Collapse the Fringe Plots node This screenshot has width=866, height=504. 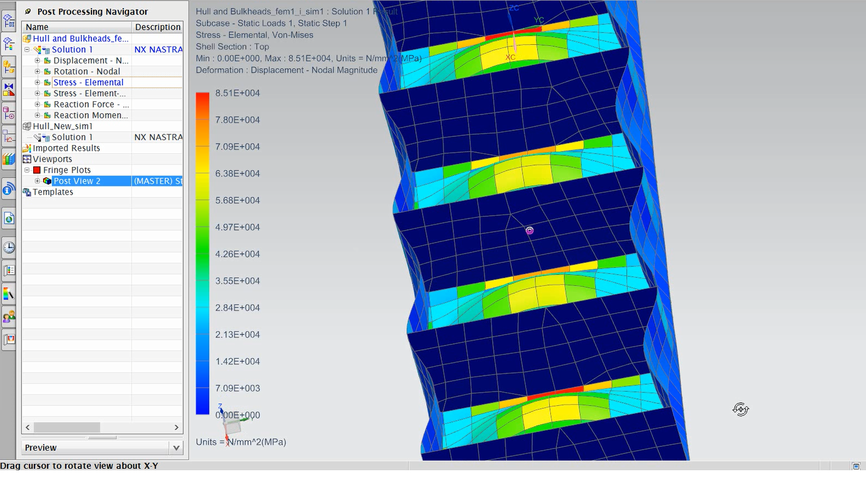[27, 170]
